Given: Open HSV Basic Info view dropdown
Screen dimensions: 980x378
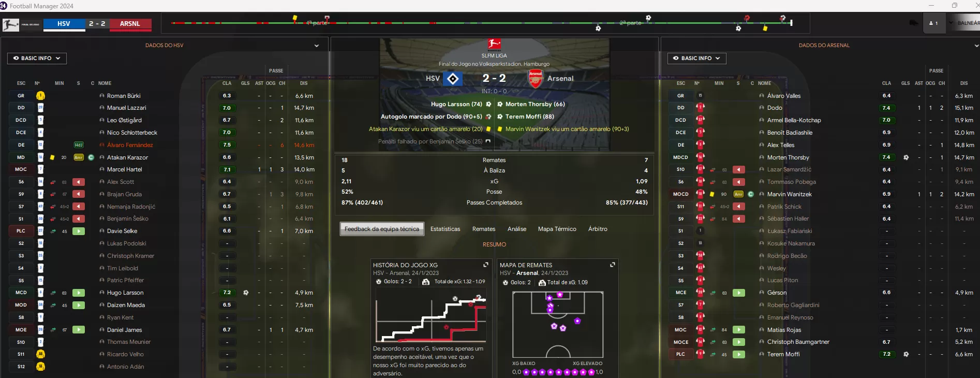Looking at the screenshot, I should click(x=37, y=59).
